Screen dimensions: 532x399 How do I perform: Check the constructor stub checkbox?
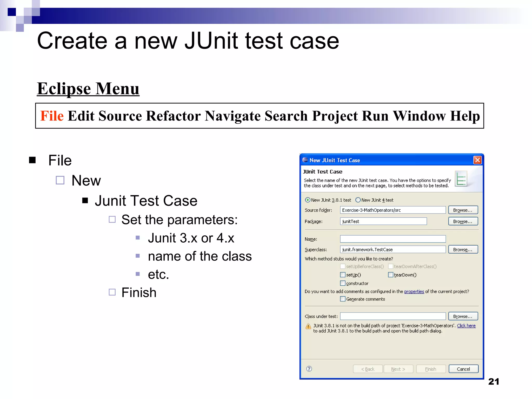click(343, 283)
